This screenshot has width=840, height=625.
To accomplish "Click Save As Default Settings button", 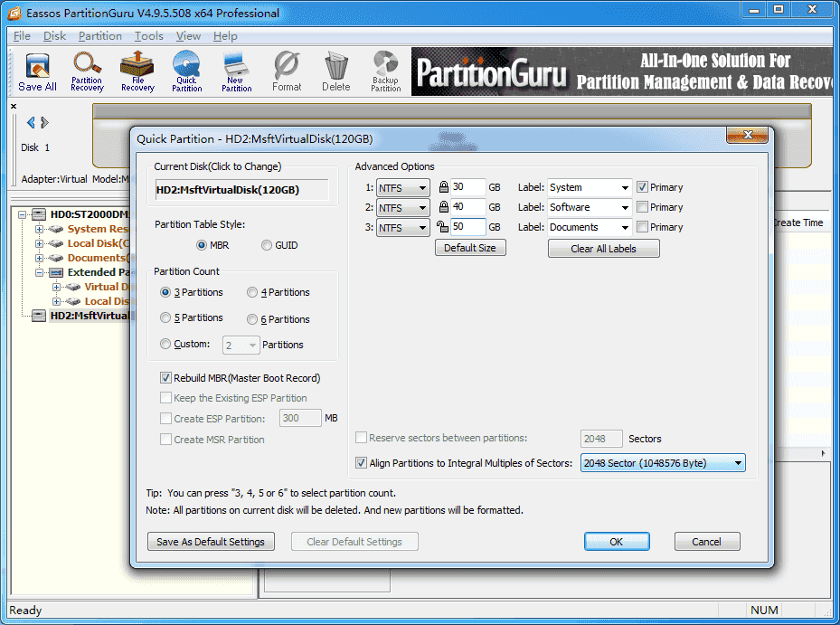I will (211, 542).
